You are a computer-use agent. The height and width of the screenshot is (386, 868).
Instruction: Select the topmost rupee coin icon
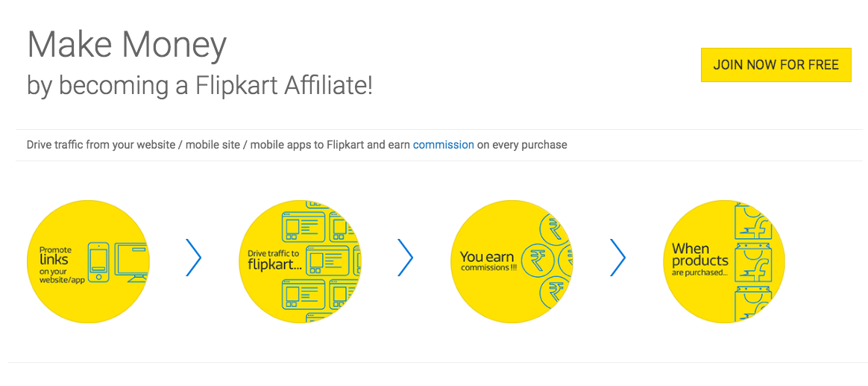tap(554, 228)
